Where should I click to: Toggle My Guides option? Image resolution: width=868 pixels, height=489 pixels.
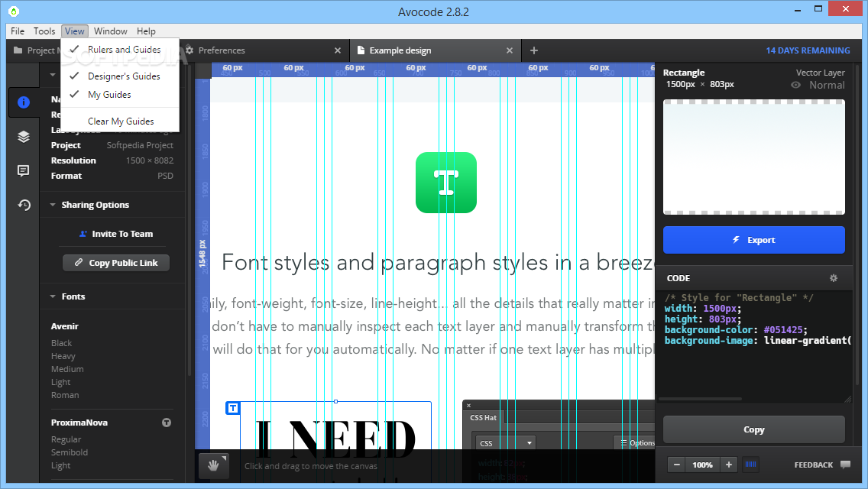click(x=120, y=95)
